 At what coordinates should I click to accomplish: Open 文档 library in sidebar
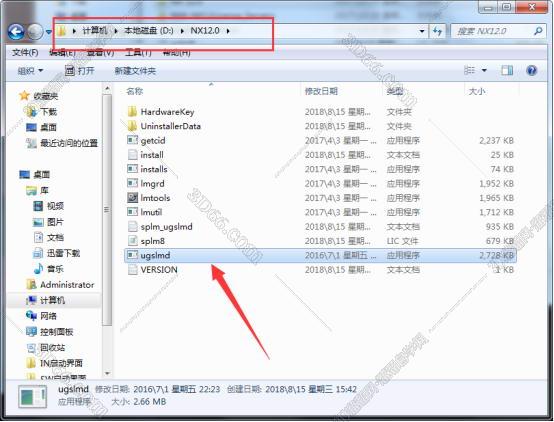point(49,238)
